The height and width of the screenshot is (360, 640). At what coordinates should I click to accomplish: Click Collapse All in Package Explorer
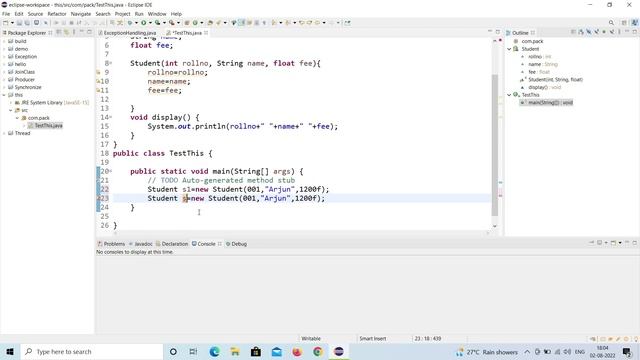59,32
